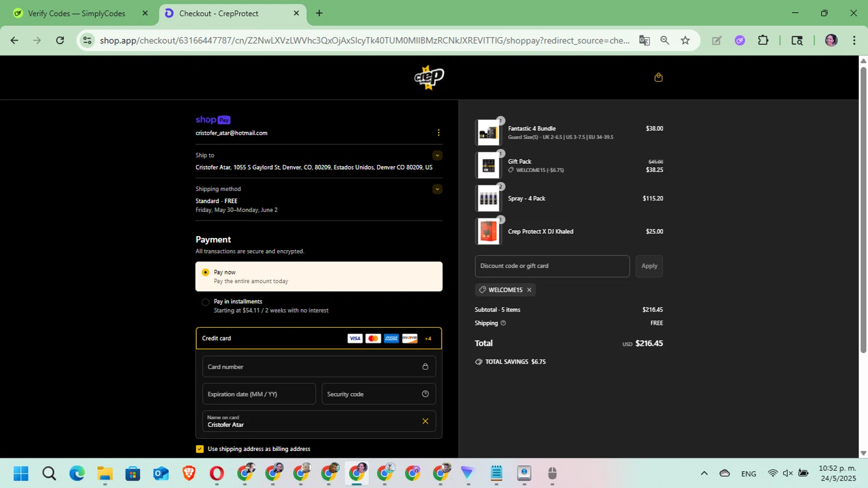This screenshot has height=488, width=868.
Task: Reload the checkout page
Action: [x=60, y=40]
